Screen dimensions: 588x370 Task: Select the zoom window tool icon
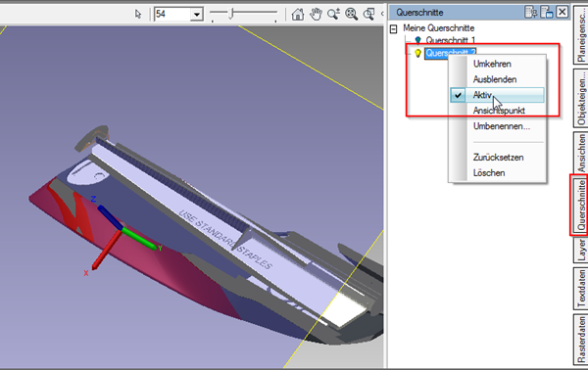click(369, 15)
